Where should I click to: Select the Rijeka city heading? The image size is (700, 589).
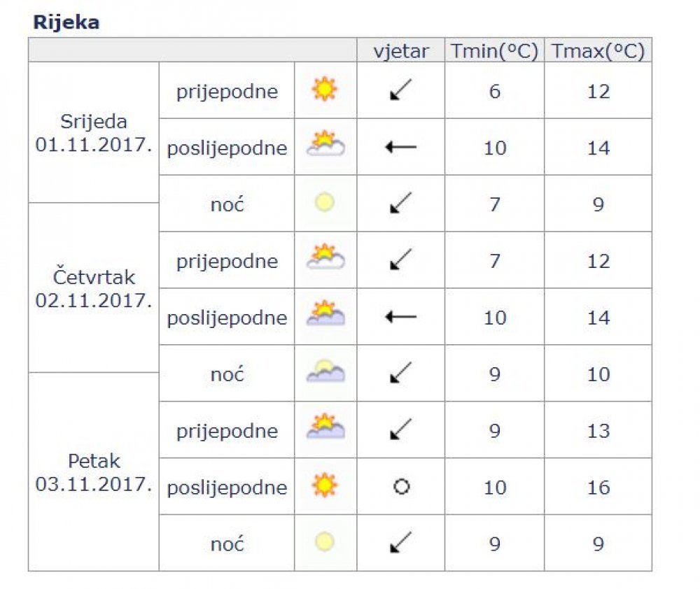pos(66,22)
